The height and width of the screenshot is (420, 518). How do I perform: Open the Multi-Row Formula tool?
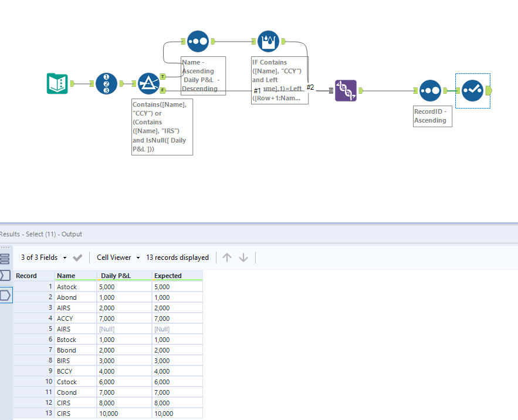pos(268,41)
